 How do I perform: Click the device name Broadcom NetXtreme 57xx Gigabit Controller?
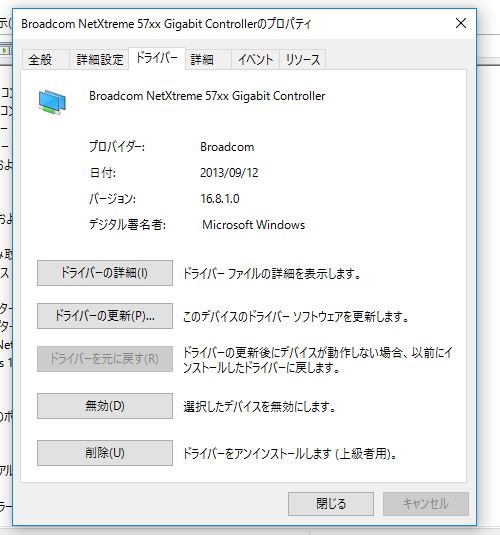pos(207,96)
